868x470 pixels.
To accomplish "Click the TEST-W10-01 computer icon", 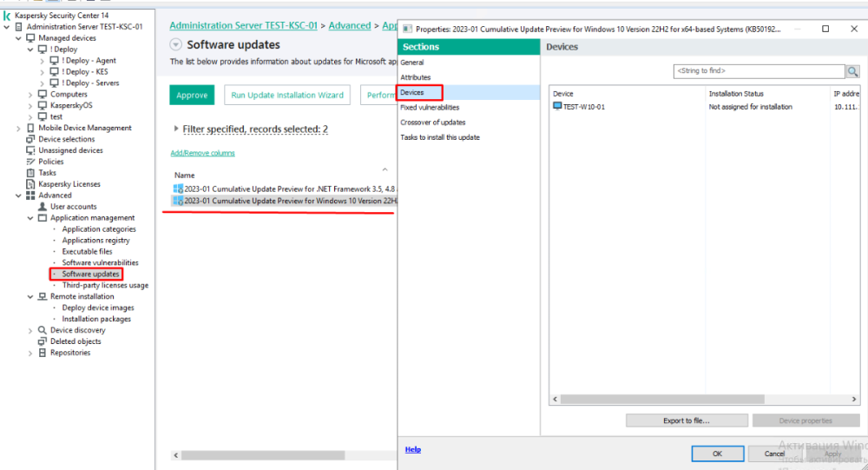I will click(557, 106).
